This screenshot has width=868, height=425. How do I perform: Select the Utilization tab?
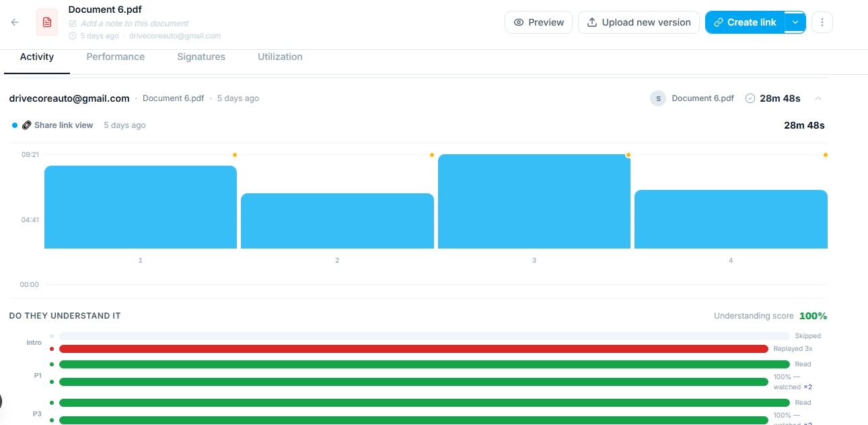point(280,57)
